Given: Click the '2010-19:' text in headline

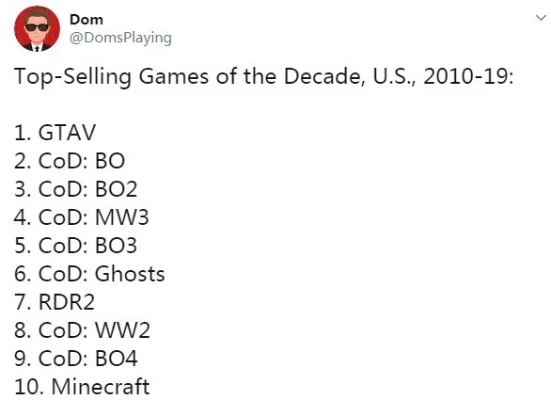Looking at the screenshot, I should tap(468, 76).
